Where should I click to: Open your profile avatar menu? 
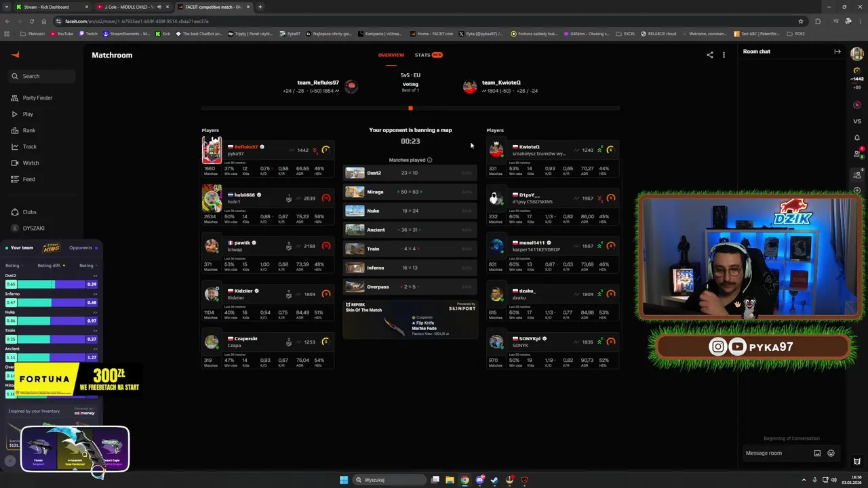point(857,54)
